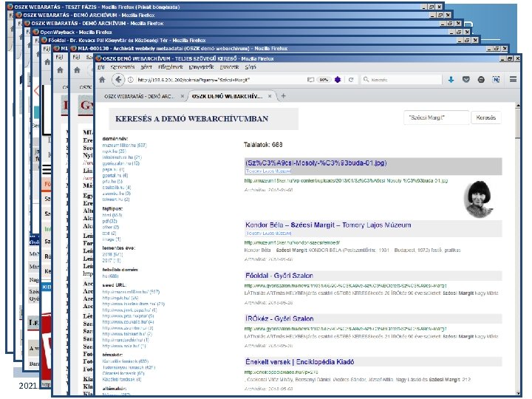Reload the page with the refresh icon
The height and width of the screenshot is (399, 532).
click(351, 80)
